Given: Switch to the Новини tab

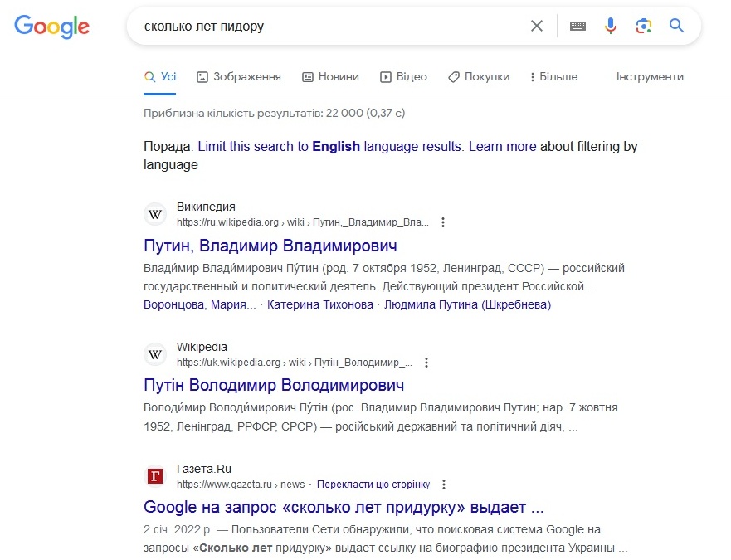Looking at the screenshot, I should 330,76.
